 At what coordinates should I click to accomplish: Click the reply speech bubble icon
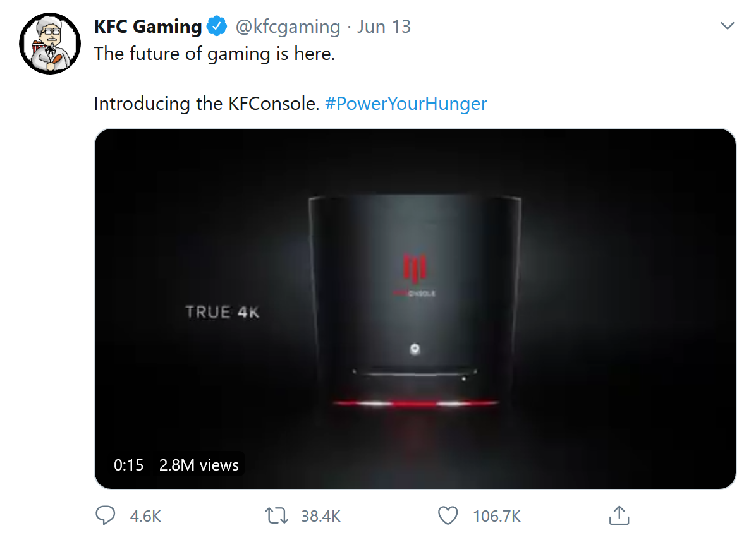point(105,515)
